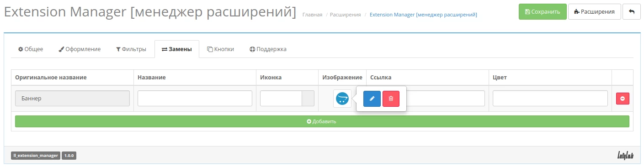
Task: Open the Расширения breadcrumb link
Action: click(346, 15)
